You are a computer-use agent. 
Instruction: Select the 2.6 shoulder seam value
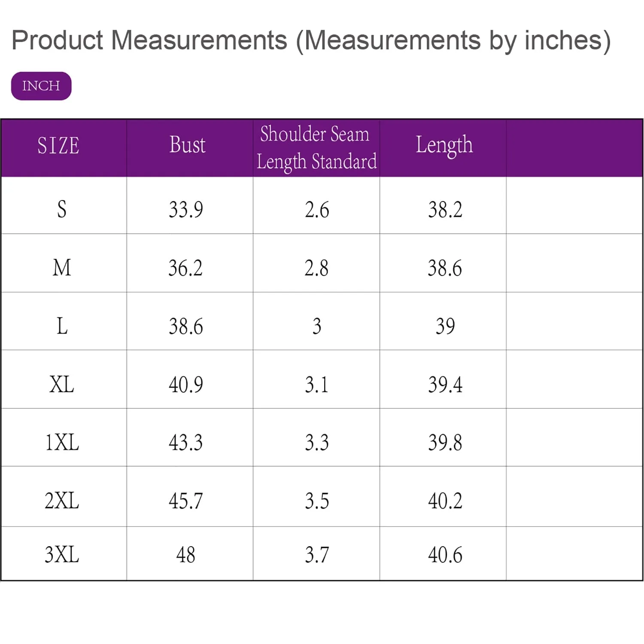pos(317,210)
